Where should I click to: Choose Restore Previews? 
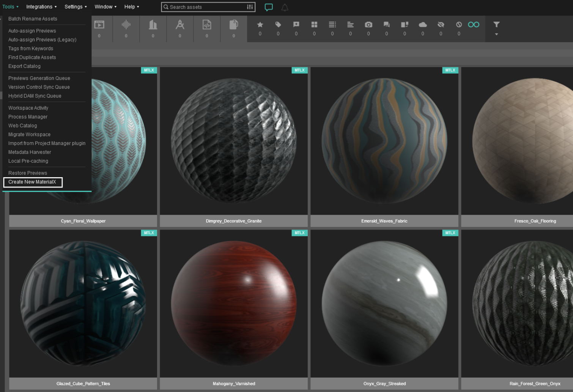coord(28,173)
